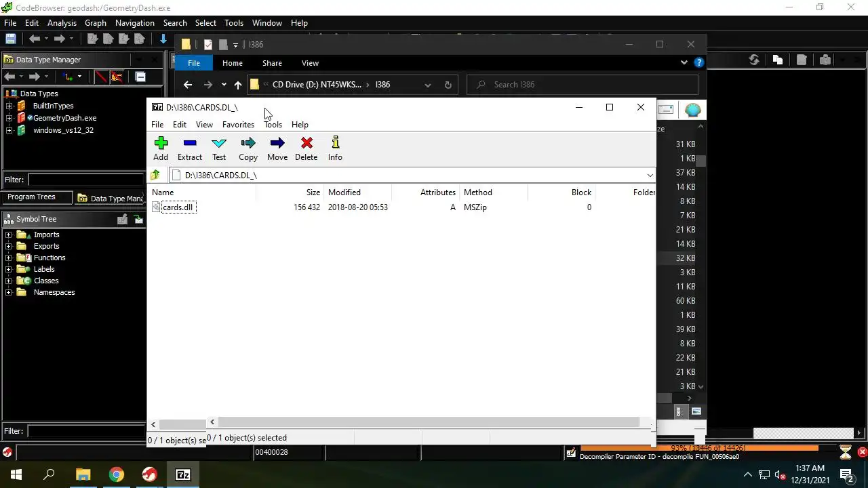Click Data Type Manager pointer filter icon

(x=117, y=77)
